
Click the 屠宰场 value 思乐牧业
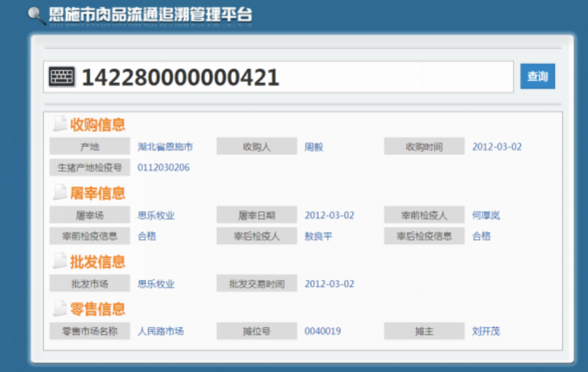pos(156,215)
